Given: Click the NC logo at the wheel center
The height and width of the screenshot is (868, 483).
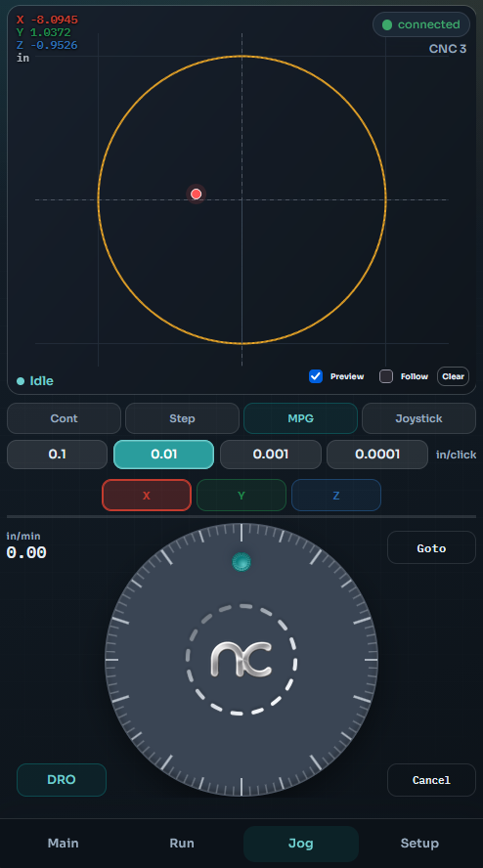Looking at the screenshot, I should coord(241,659).
